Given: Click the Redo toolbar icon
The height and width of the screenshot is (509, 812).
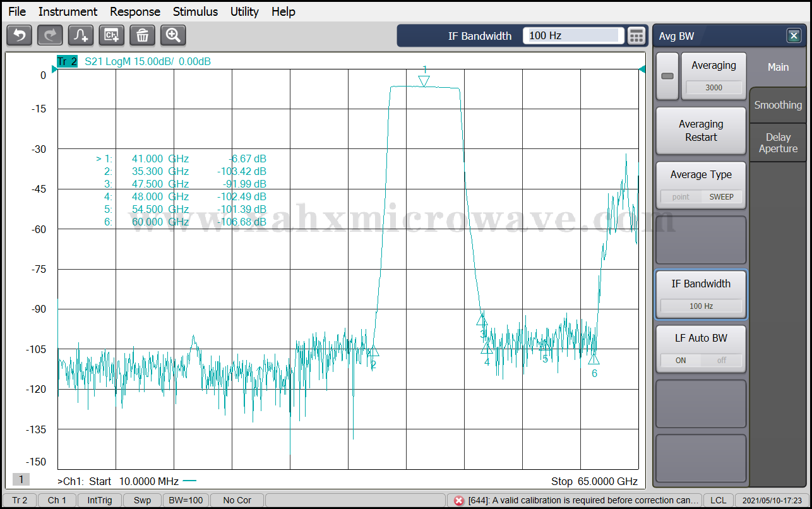Looking at the screenshot, I should click(50, 35).
